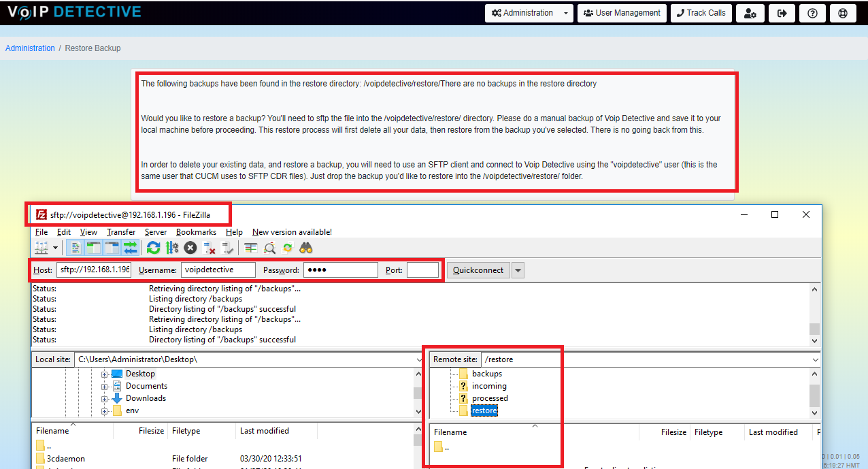Click the Port field

click(x=422, y=270)
